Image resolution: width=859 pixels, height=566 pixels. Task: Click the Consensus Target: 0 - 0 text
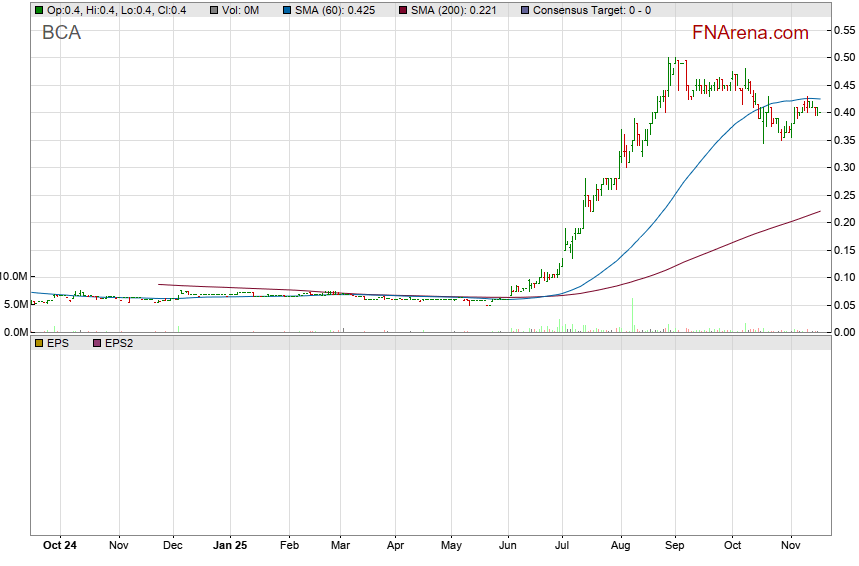[592, 9]
